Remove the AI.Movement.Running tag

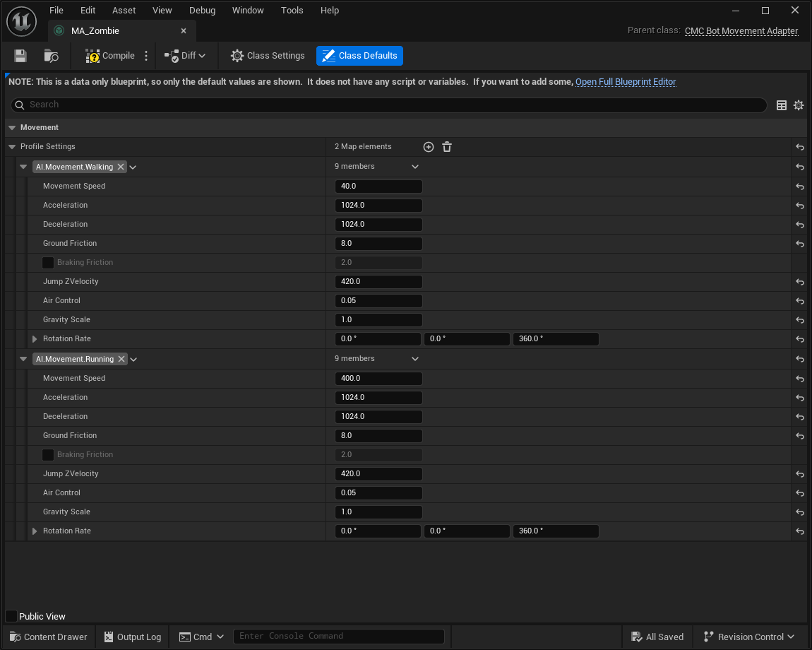pos(121,359)
